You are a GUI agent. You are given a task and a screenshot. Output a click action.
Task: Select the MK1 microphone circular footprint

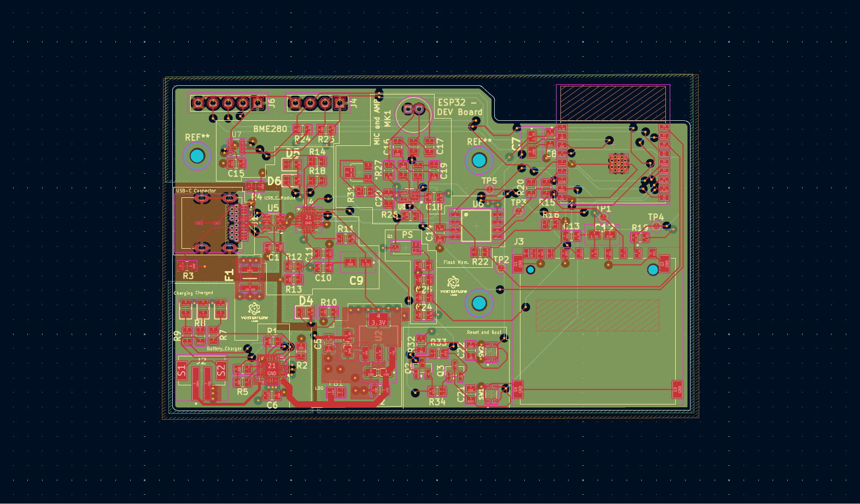pos(414,114)
